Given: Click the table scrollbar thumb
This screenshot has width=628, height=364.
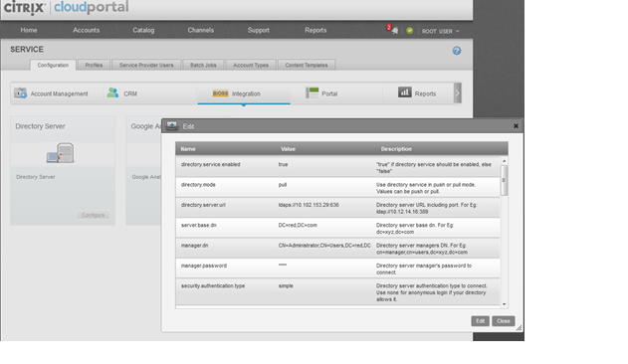Looking at the screenshot, I should pyautogui.click(x=504, y=181).
